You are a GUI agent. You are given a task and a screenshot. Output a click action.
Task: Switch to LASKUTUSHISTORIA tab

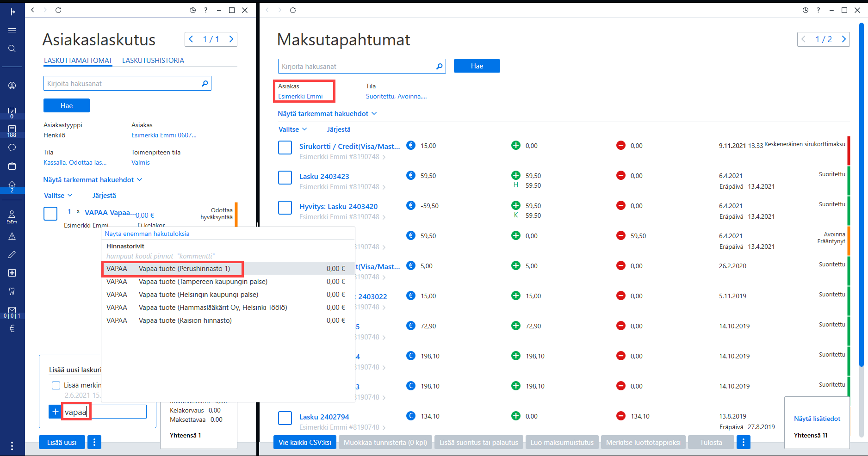pos(153,61)
